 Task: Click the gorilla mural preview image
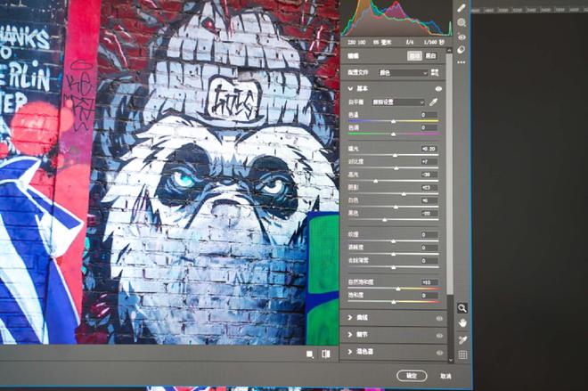click(x=169, y=172)
